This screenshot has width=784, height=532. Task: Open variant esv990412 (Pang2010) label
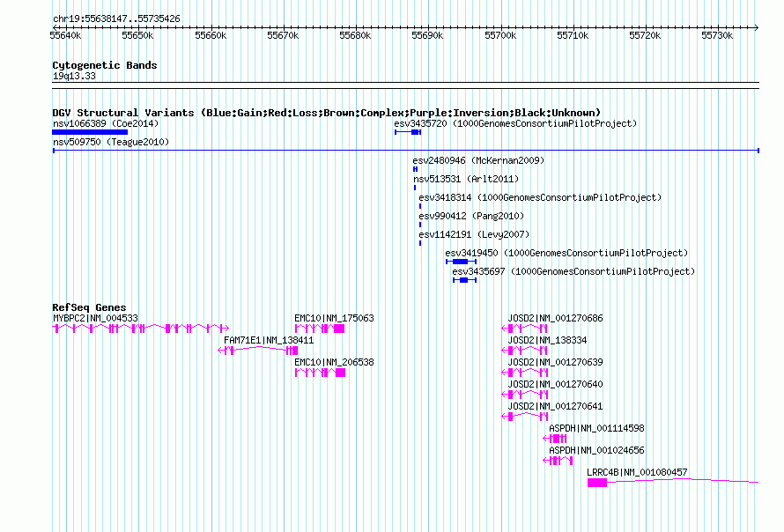[471, 216]
